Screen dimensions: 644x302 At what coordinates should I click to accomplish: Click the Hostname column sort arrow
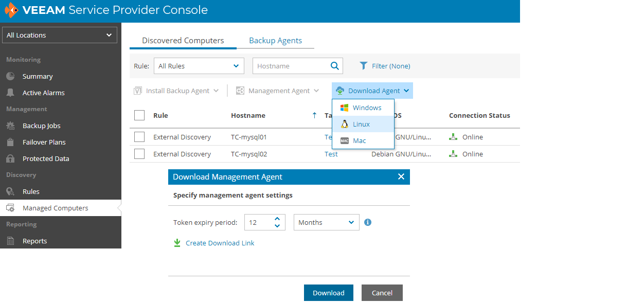314,115
